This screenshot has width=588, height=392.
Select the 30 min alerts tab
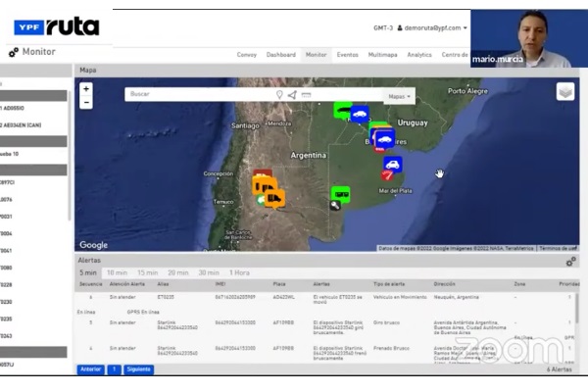pos(209,272)
